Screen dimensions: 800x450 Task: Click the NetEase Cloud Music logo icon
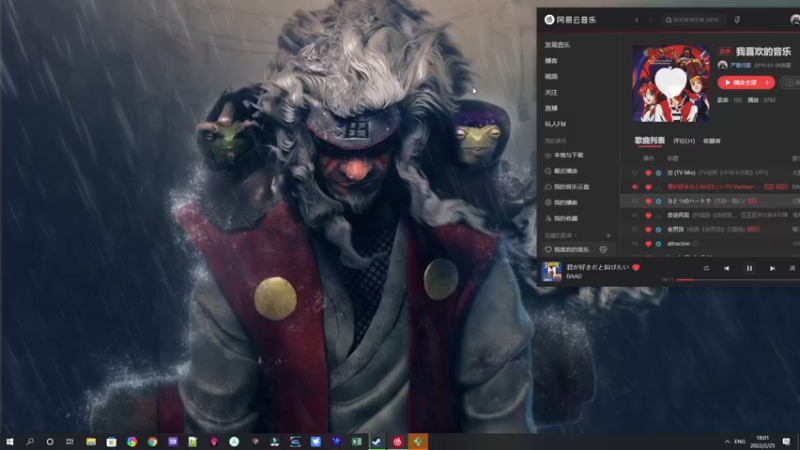549,19
